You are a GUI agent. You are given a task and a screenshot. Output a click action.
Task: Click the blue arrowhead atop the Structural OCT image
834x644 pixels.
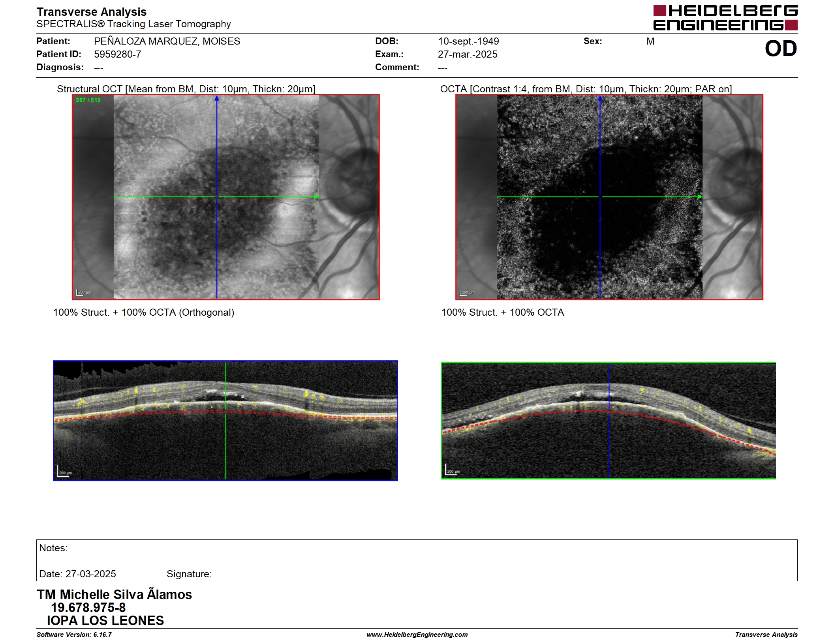(x=216, y=98)
